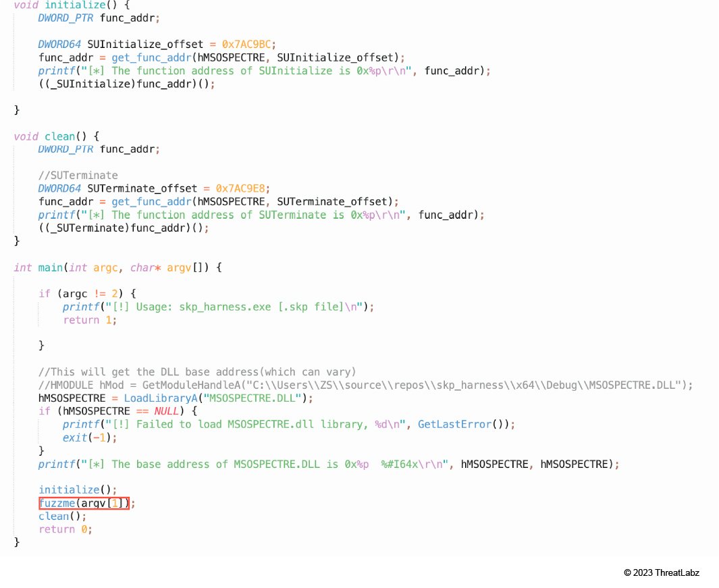The height and width of the screenshot is (588, 719).
Task: Click the //SUTerminate comment line
Action: tap(78, 176)
